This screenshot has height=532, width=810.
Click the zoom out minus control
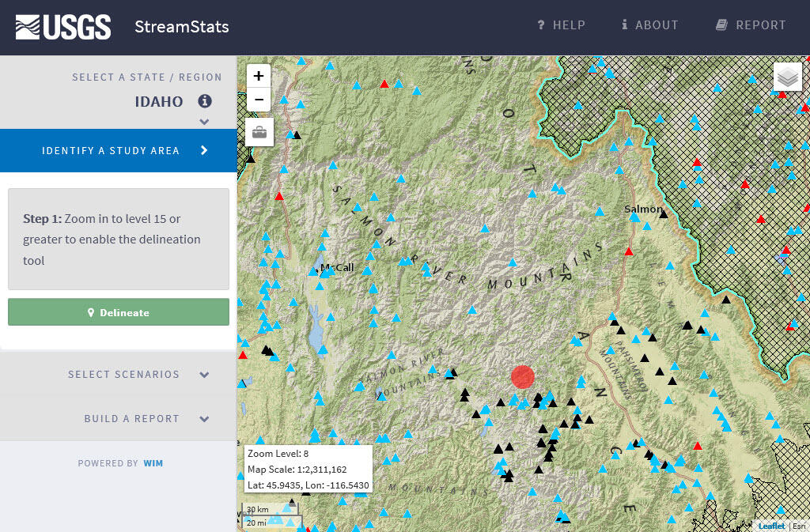tap(258, 100)
